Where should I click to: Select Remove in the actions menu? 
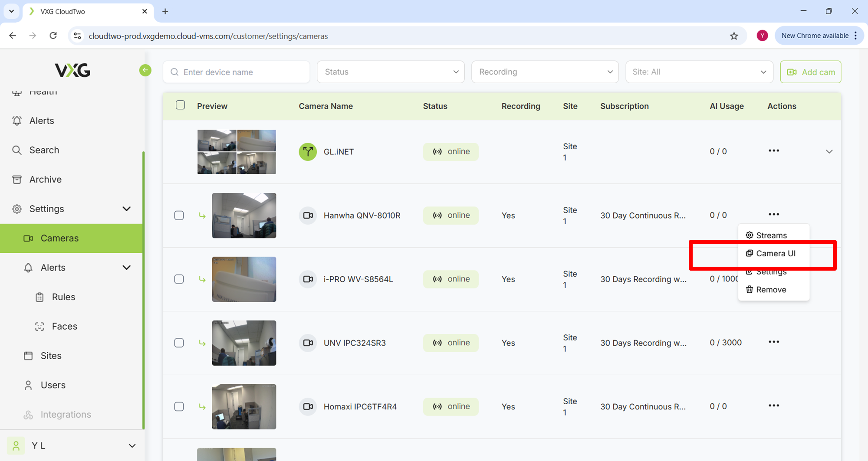[770, 290]
